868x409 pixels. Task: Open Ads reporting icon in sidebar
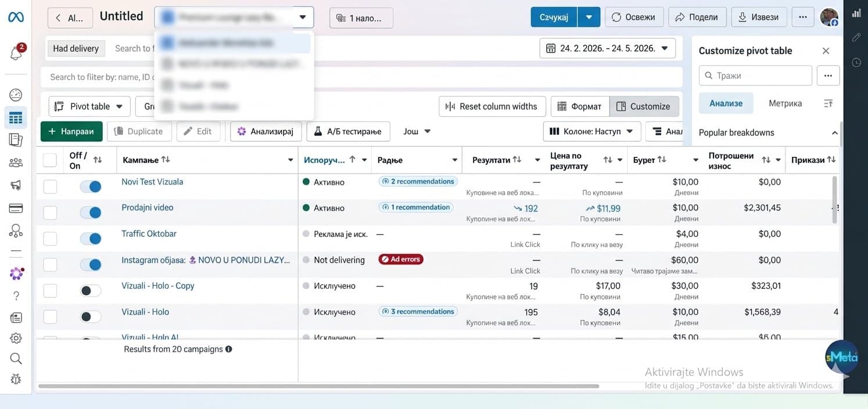tap(16, 140)
